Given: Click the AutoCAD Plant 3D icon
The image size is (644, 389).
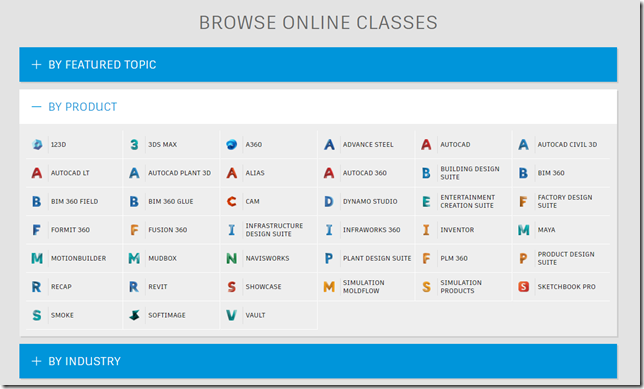Looking at the screenshot, I should pos(134,173).
